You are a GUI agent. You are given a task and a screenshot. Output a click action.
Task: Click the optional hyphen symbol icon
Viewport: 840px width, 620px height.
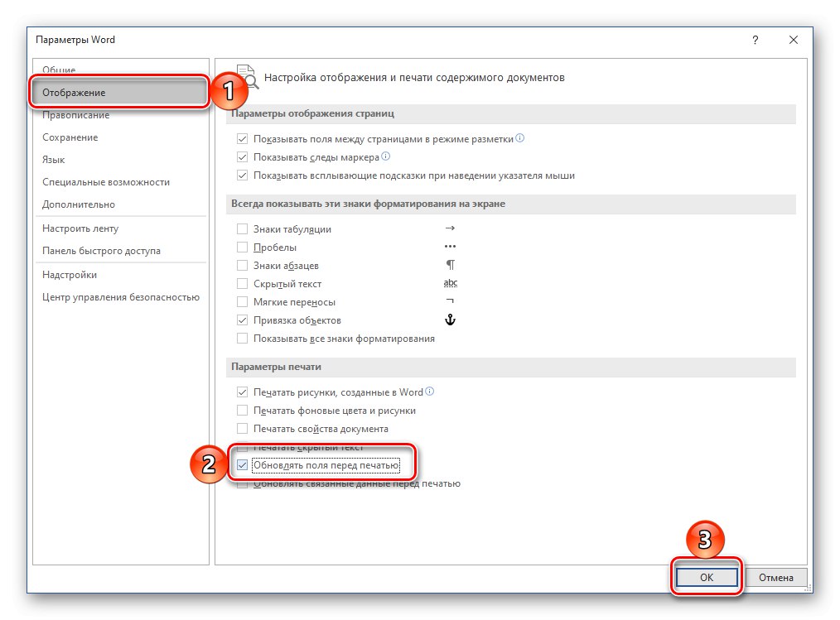point(450,301)
